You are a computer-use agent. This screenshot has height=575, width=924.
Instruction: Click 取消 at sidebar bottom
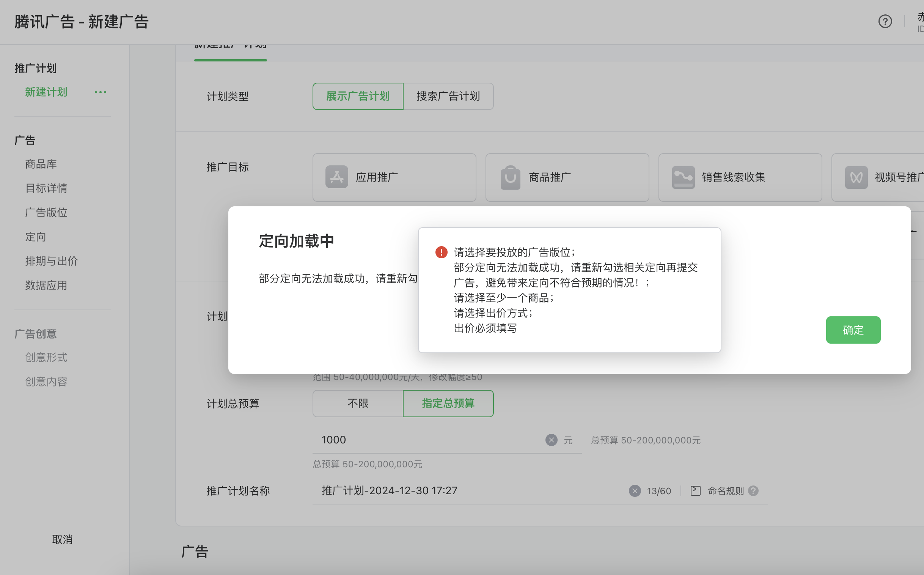pyautogui.click(x=62, y=539)
